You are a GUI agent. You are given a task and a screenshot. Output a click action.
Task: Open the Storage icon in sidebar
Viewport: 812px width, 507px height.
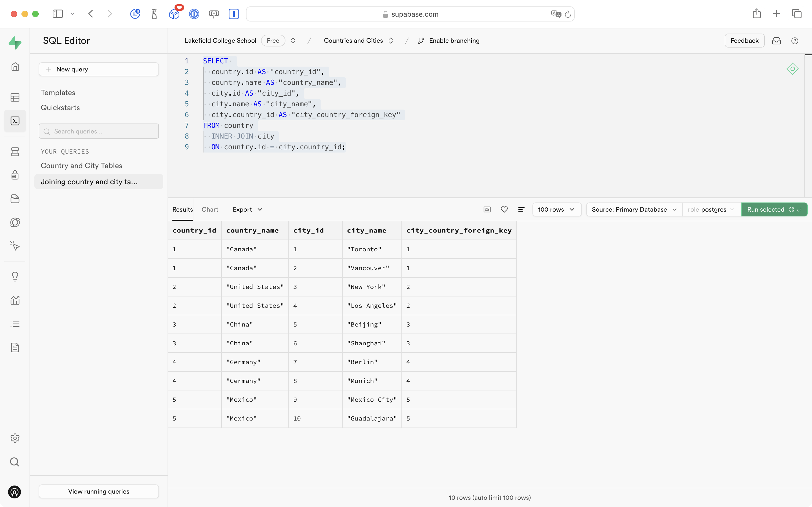pyautogui.click(x=15, y=199)
